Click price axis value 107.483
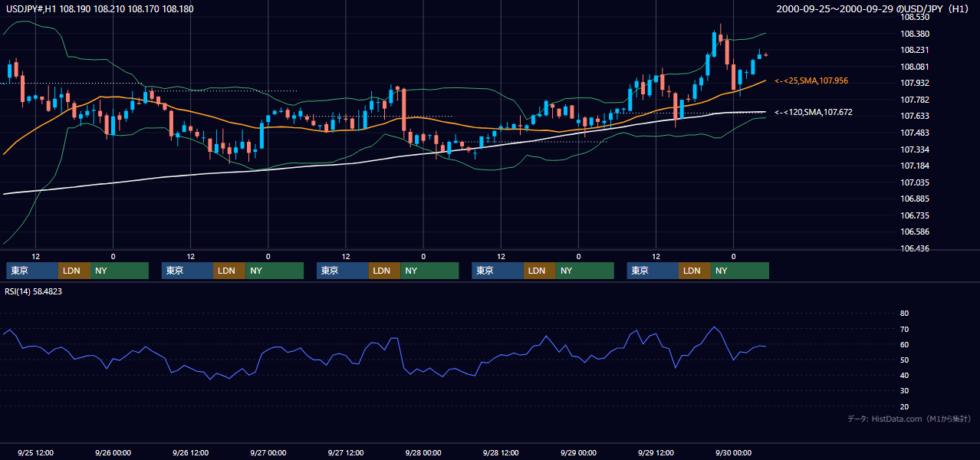The height and width of the screenshot is (460, 980). click(x=916, y=133)
